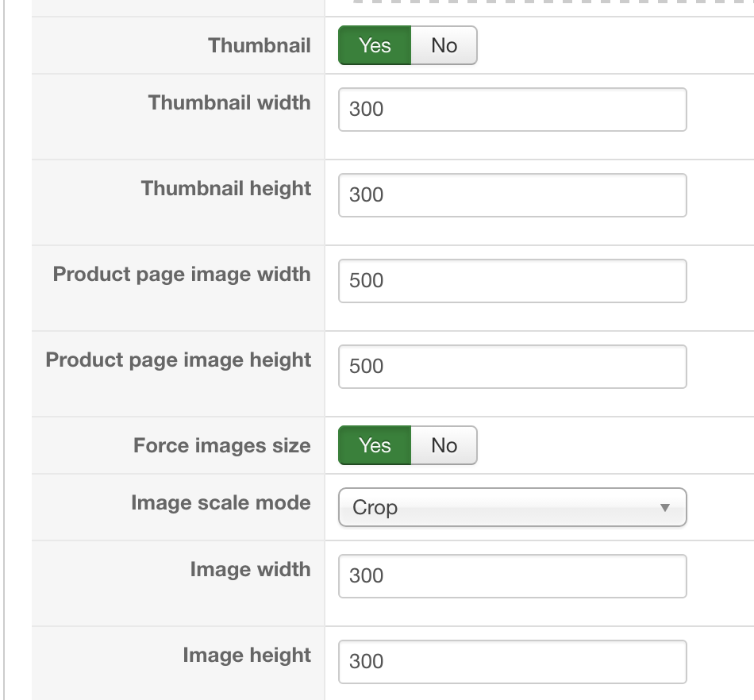The width and height of the screenshot is (754, 700).
Task: Click the Product page image height label
Action: pyautogui.click(x=179, y=360)
